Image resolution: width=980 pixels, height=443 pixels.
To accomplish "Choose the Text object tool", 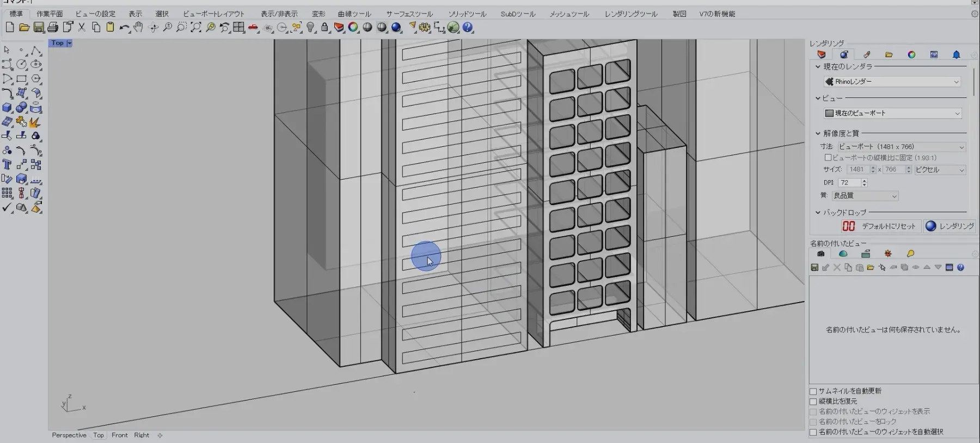I will pos(7,164).
